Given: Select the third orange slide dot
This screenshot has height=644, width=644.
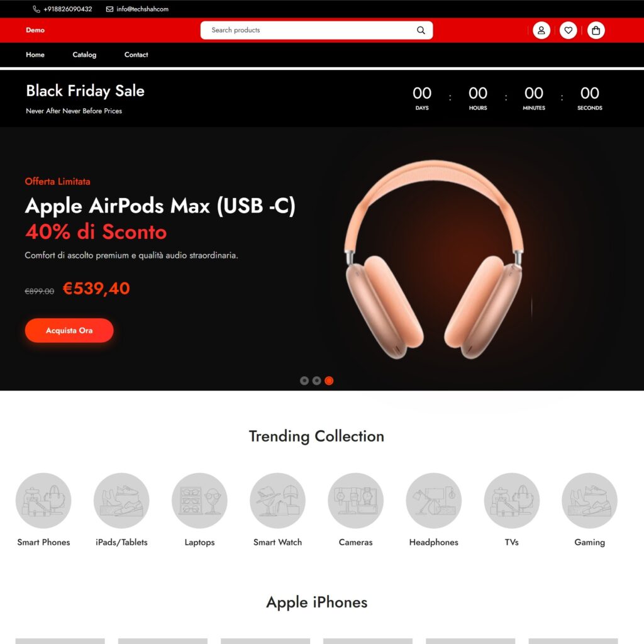Looking at the screenshot, I should coord(329,380).
